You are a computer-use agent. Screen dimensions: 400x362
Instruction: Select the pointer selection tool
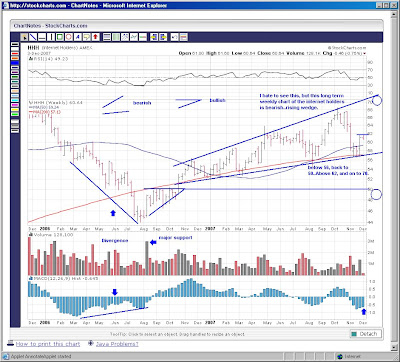pos(25,37)
